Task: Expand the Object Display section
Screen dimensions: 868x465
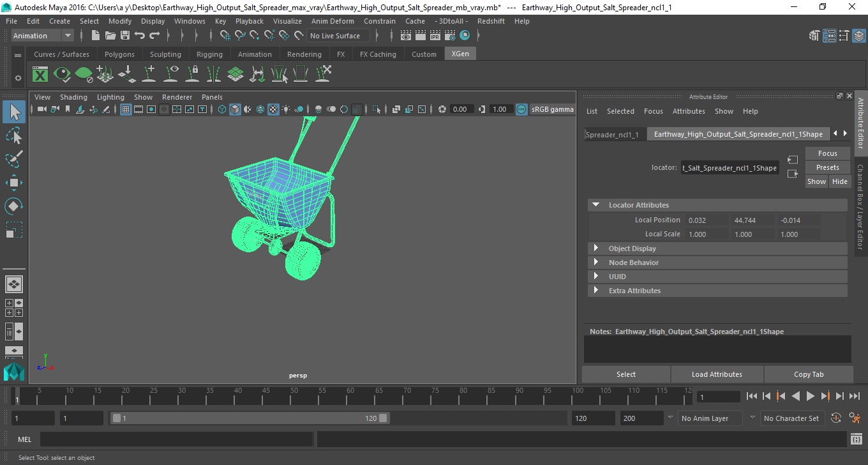Action: pos(595,248)
